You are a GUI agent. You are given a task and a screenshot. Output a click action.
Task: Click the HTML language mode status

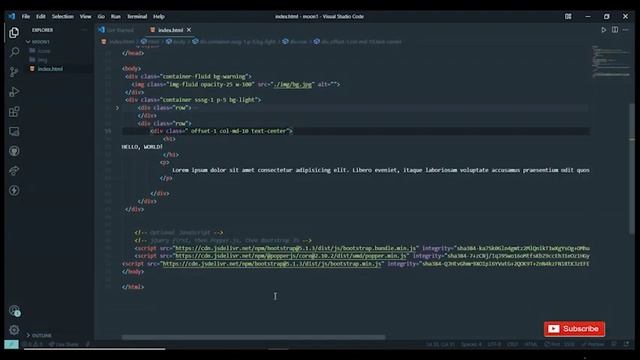531,344
